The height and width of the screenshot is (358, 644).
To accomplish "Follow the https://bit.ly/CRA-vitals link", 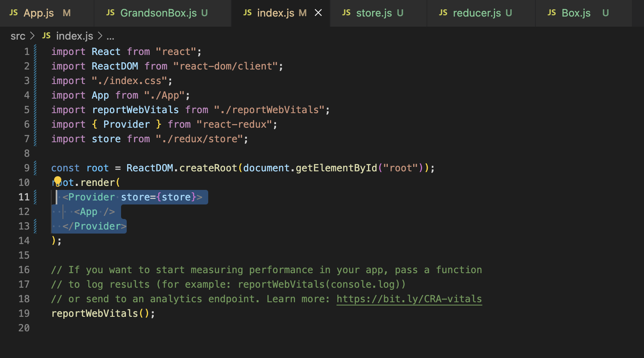I will (x=409, y=299).
